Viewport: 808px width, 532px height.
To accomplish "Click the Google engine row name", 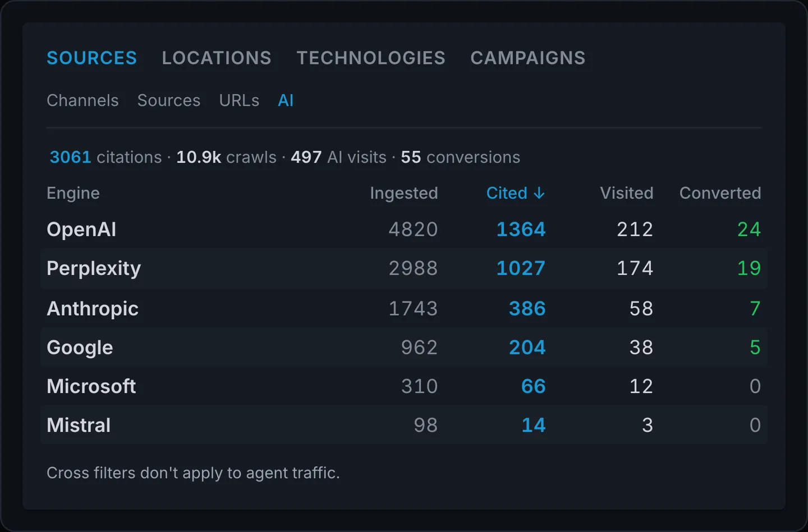I will click(80, 348).
